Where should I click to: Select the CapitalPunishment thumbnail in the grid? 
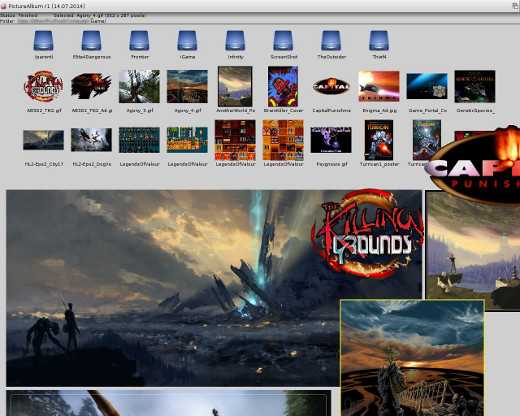pos(331,86)
